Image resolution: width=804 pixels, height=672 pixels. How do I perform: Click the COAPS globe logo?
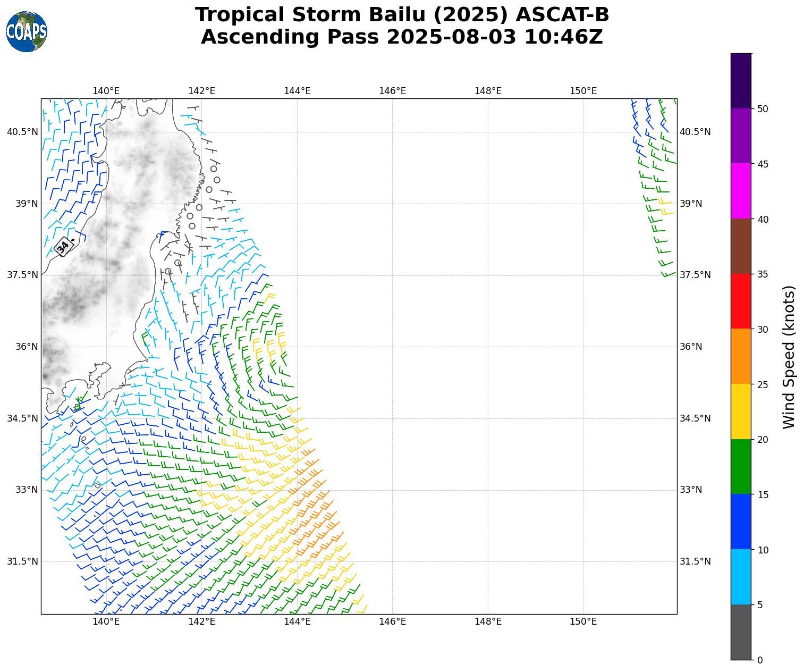(x=27, y=31)
